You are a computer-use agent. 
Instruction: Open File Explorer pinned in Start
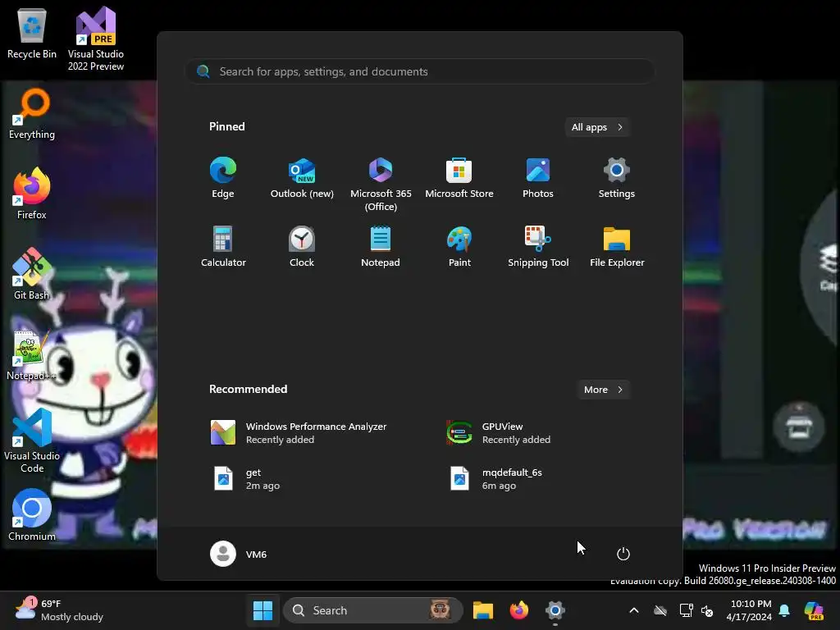(617, 246)
